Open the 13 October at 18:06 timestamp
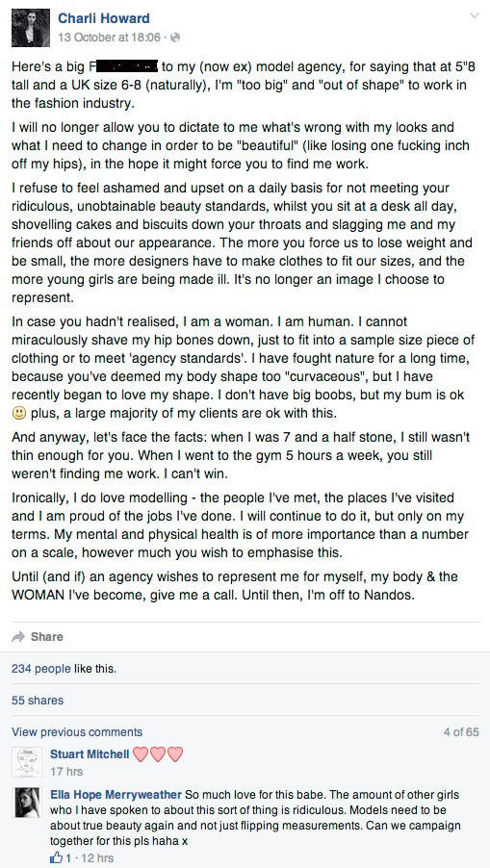The width and height of the screenshot is (490, 868). point(109,38)
